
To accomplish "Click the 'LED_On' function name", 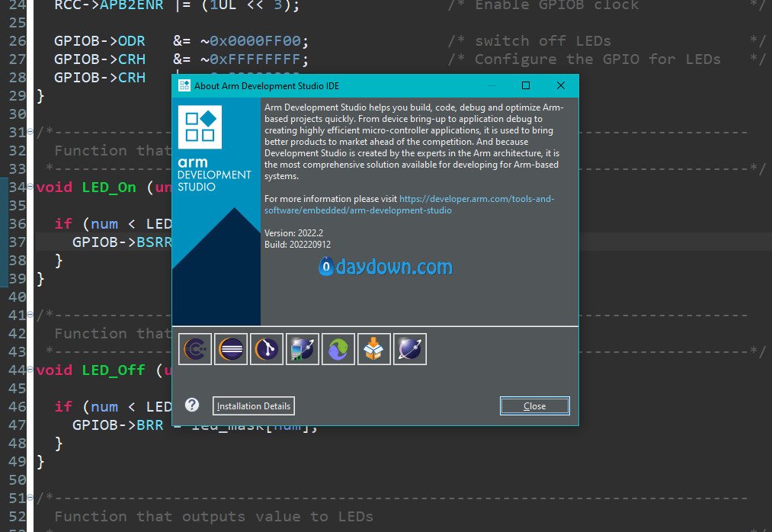I will pos(109,187).
